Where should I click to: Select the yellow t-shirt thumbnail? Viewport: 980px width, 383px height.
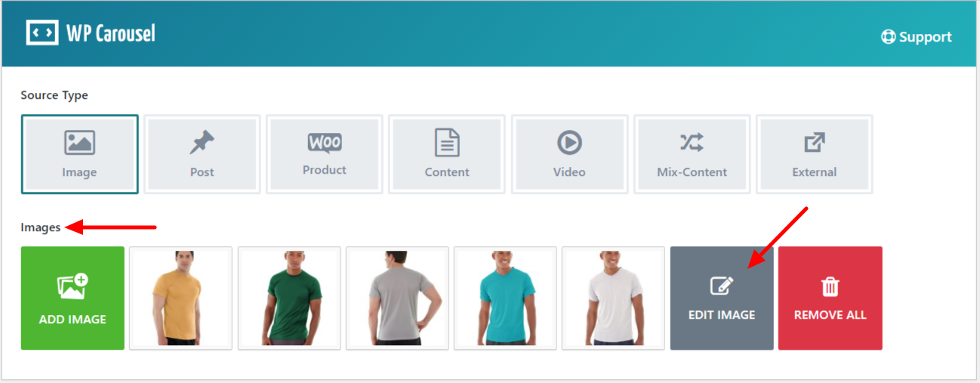click(x=181, y=298)
